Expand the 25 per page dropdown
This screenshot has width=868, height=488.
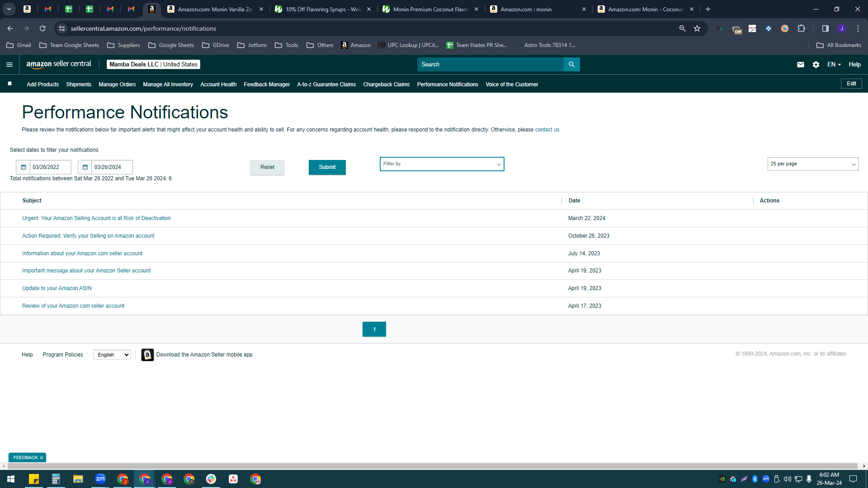coord(812,164)
